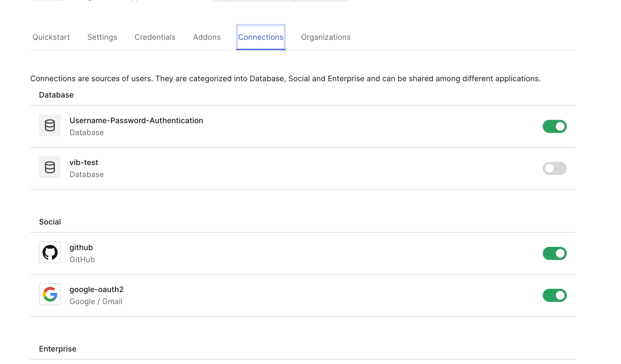Click the active Connections tab
The width and height of the screenshot is (621, 364).
261,37
